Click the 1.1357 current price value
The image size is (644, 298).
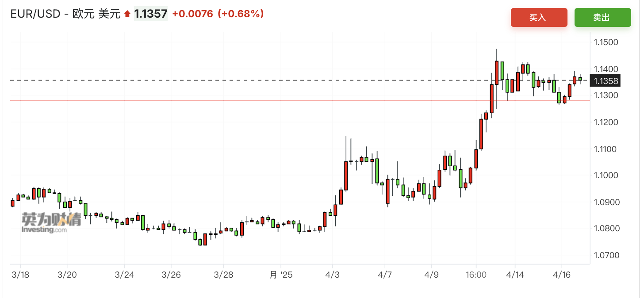point(150,14)
